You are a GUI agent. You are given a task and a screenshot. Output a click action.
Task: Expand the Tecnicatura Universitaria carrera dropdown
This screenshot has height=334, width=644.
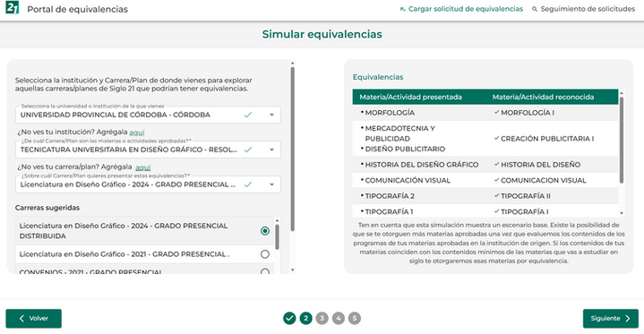pos(271,150)
